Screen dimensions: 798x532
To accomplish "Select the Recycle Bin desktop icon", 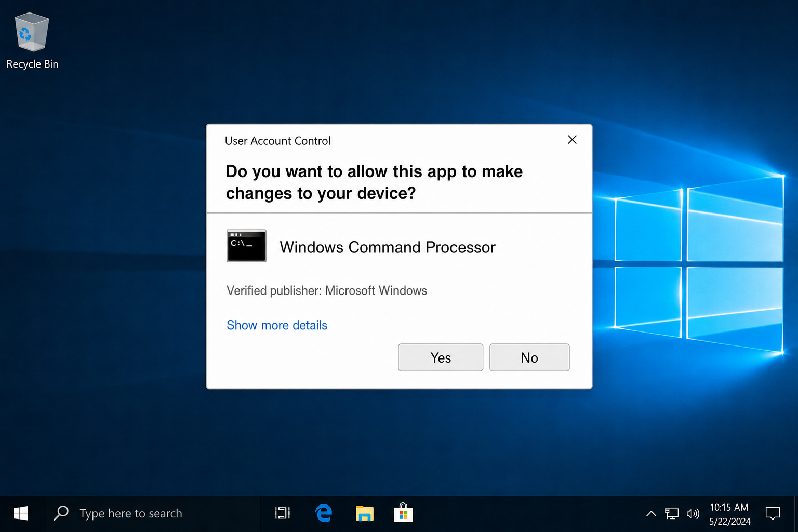I will pos(32,42).
